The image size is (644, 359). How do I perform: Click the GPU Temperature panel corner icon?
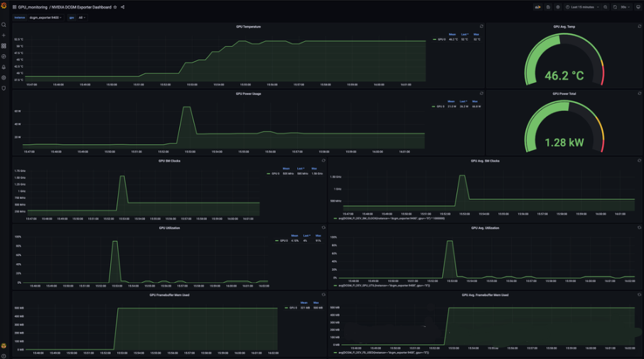click(481, 26)
